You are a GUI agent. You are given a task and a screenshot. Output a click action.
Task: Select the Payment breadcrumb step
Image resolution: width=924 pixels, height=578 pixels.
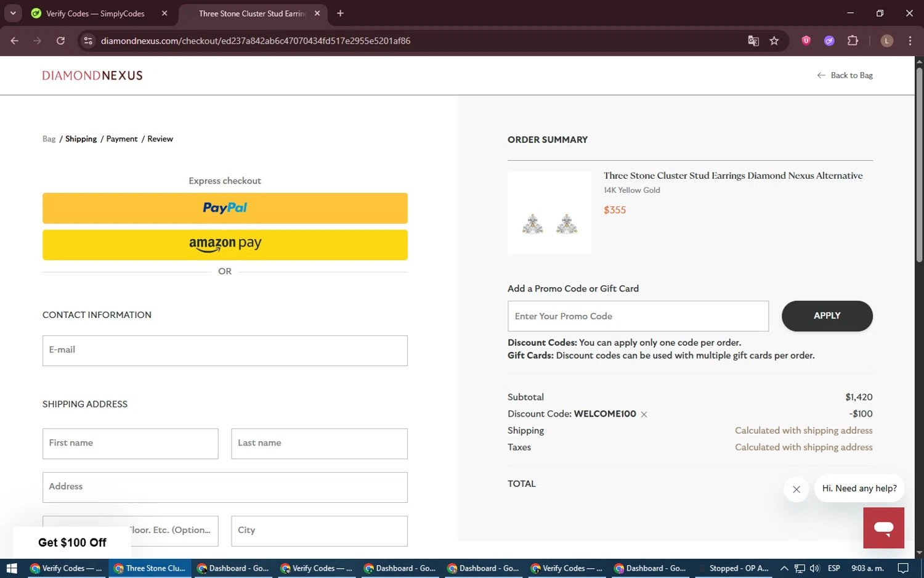(122, 139)
